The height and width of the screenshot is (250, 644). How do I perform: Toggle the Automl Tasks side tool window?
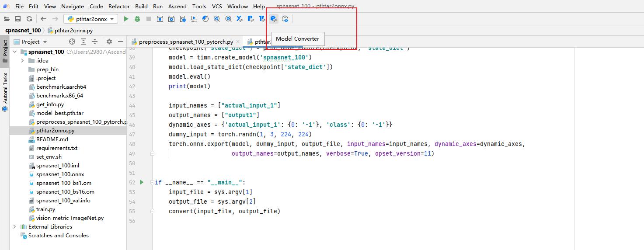pos(5,91)
